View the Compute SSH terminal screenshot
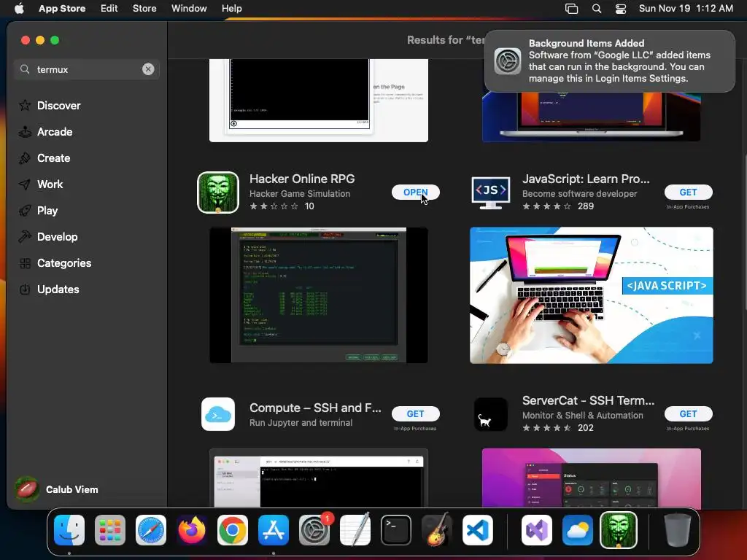This screenshot has height=560, width=747. click(x=319, y=478)
